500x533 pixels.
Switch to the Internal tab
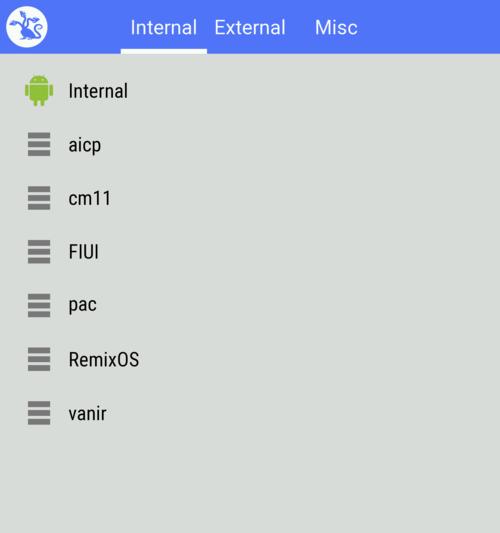[164, 27]
